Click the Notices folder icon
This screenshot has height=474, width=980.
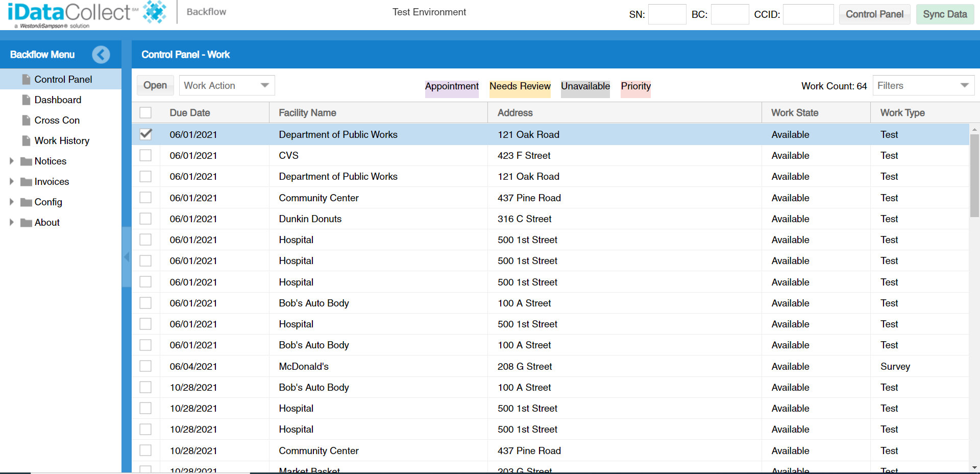27,161
